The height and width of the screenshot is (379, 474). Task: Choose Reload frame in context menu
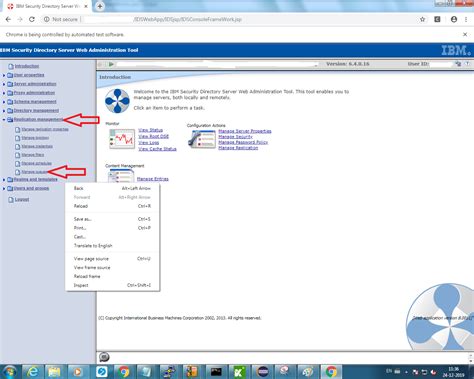[x=112, y=276]
